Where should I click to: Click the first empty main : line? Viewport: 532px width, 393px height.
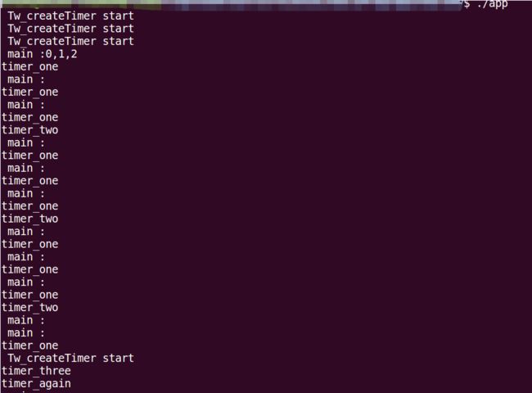tap(26, 79)
